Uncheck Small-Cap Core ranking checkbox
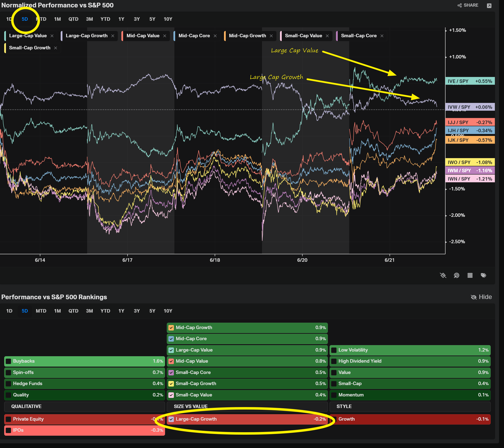The height and width of the screenshot is (448, 504). (x=171, y=373)
